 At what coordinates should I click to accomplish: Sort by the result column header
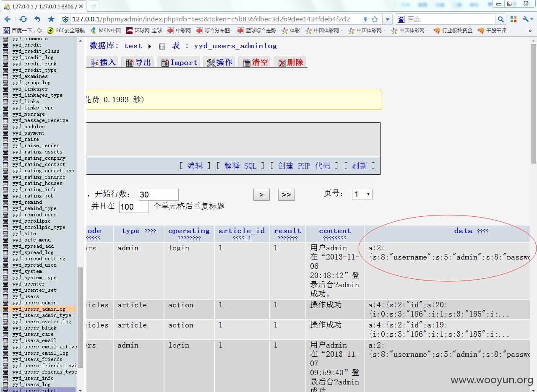287,231
